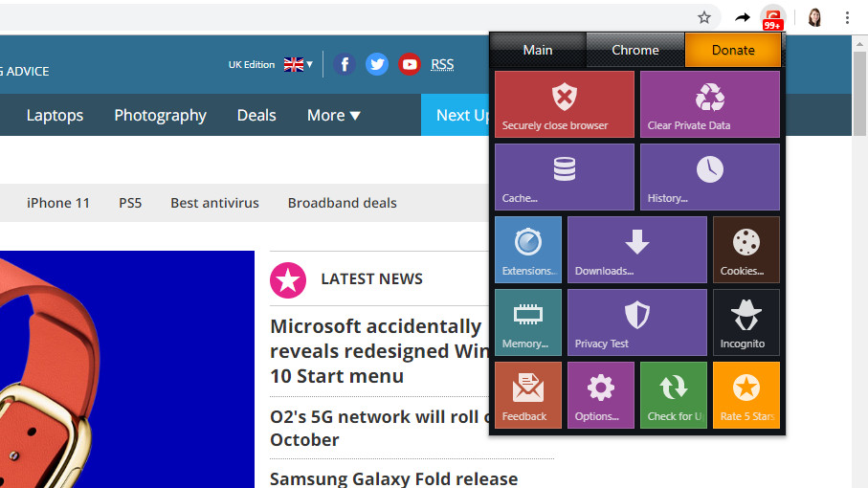
Task: Open the Samsung Galaxy Fold release article
Action: pos(393,478)
